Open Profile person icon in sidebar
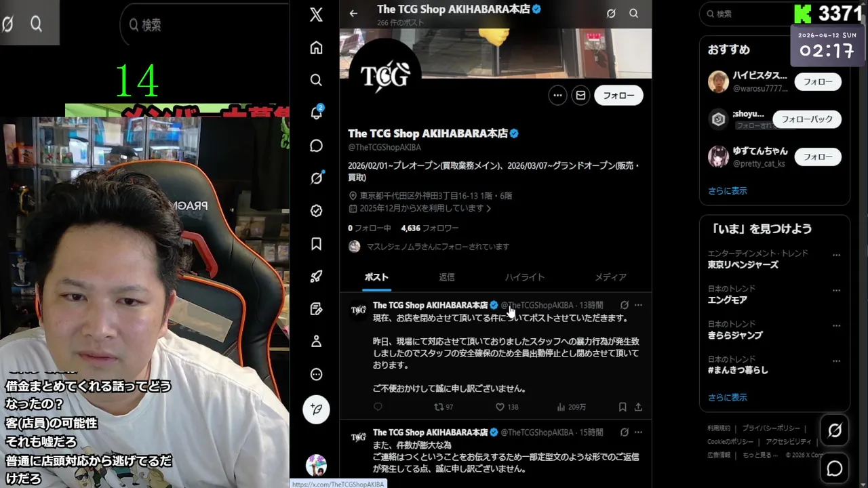Screen dimensions: 868x488 pyautogui.click(x=316, y=342)
